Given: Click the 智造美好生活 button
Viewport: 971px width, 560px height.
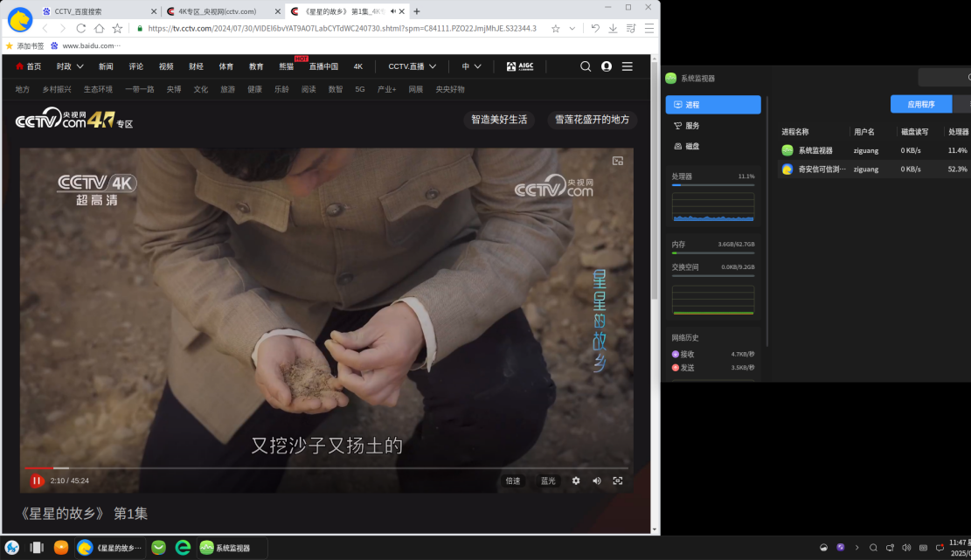Looking at the screenshot, I should pyautogui.click(x=499, y=120).
